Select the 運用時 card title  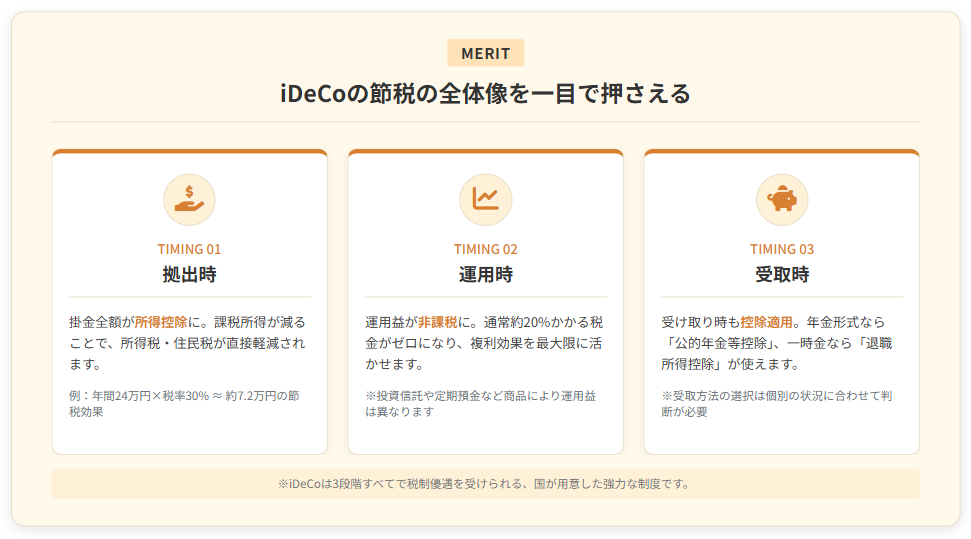[x=485, y=274]
